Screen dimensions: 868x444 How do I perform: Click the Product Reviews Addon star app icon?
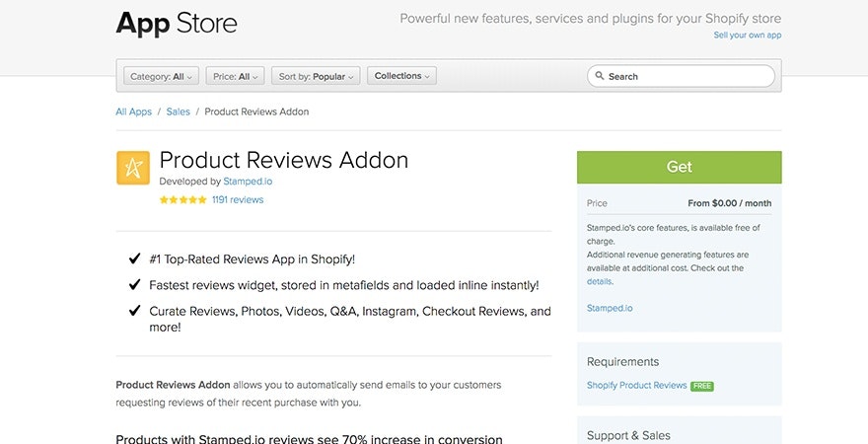pyautogui.click(x=133, y=168)
